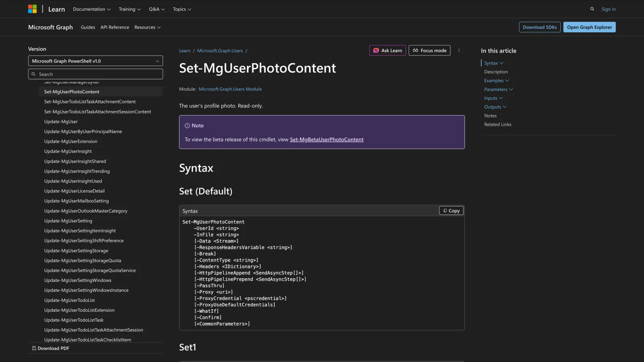Click the Learn home link
The height and width of the screenshot is (362, 644).
[56, 9]
